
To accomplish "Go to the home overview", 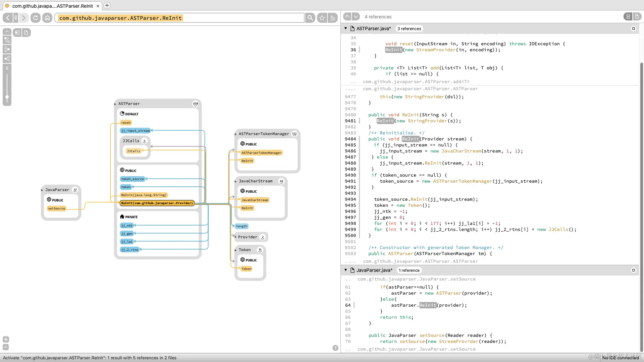I will (x=47, y=18).
